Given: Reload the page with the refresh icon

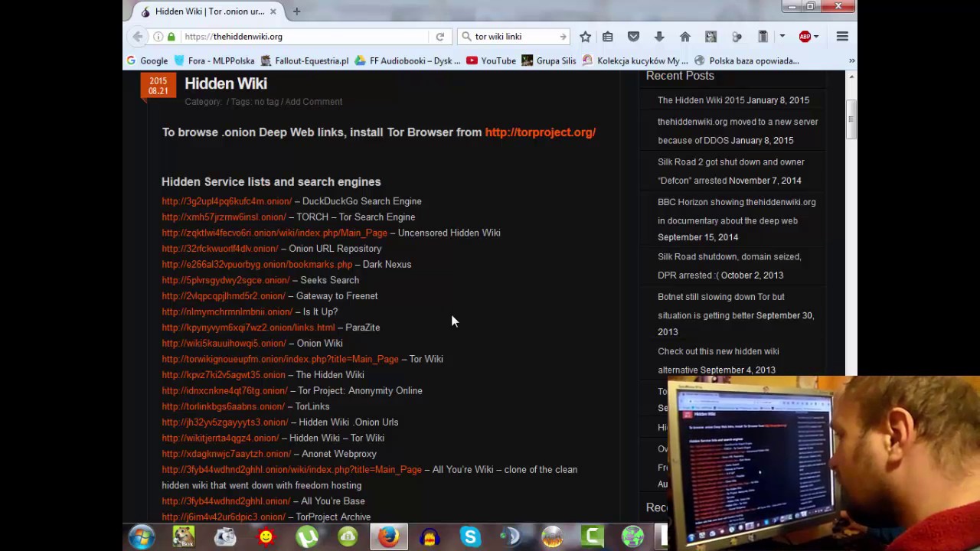Looking at the screenshot, I should pyautogui.click(x=440, y=37).
